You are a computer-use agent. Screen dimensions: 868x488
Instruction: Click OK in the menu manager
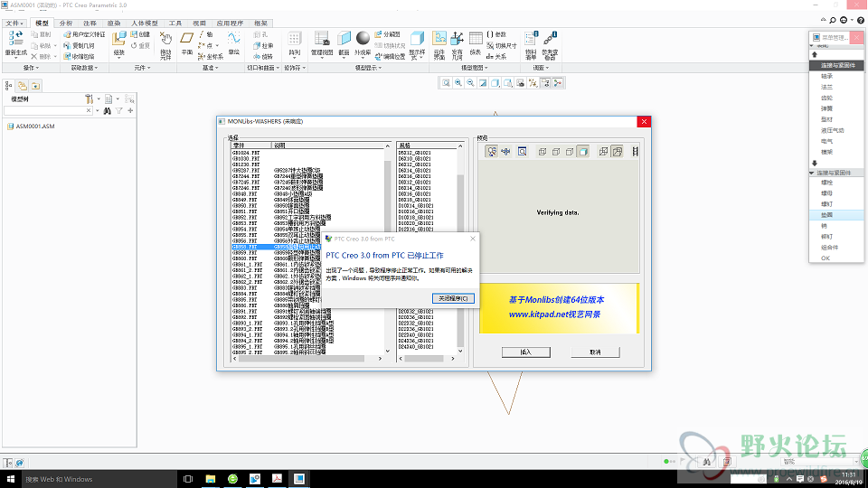tap(826, 258)
